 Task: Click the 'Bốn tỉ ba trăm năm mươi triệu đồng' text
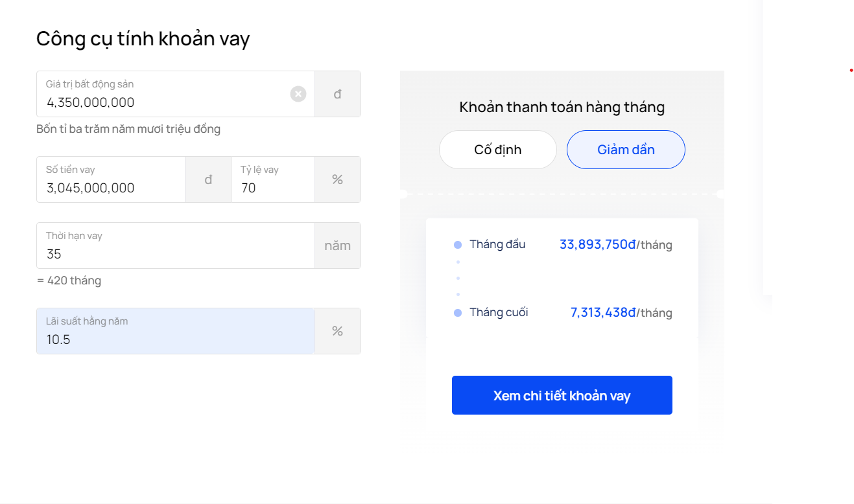click(x=128, y=129)
